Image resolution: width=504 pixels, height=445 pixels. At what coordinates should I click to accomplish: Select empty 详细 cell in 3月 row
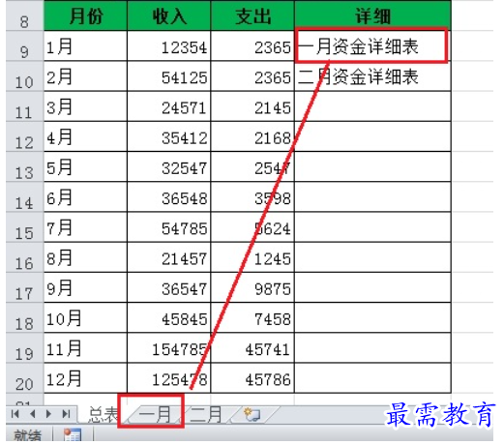[x=372, y=106]
